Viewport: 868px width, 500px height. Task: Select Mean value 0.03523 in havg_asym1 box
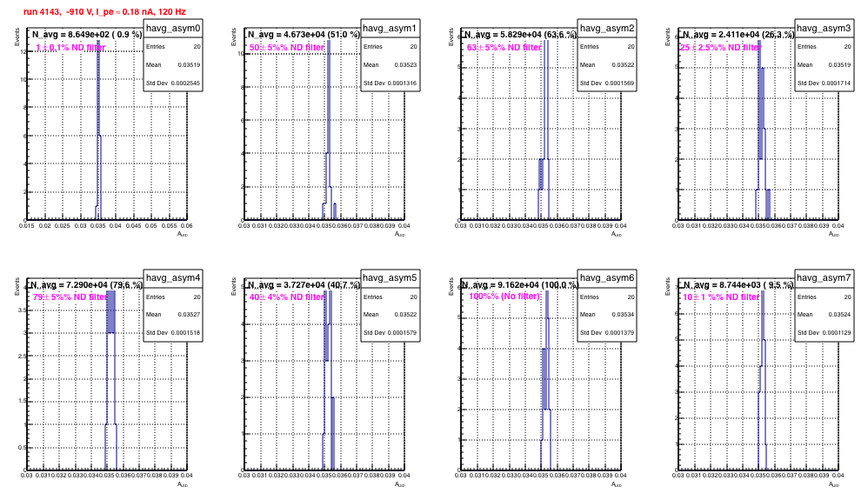406,65
